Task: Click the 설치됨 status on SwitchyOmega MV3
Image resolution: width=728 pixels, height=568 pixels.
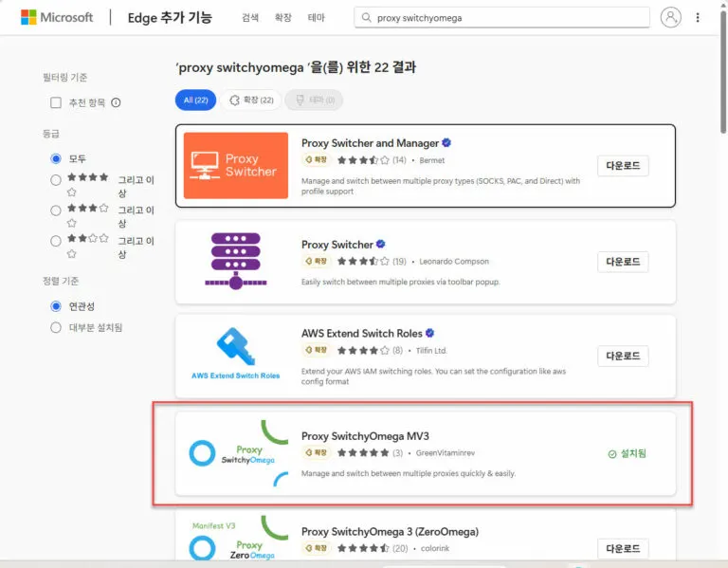Action: tap(627, 453)
